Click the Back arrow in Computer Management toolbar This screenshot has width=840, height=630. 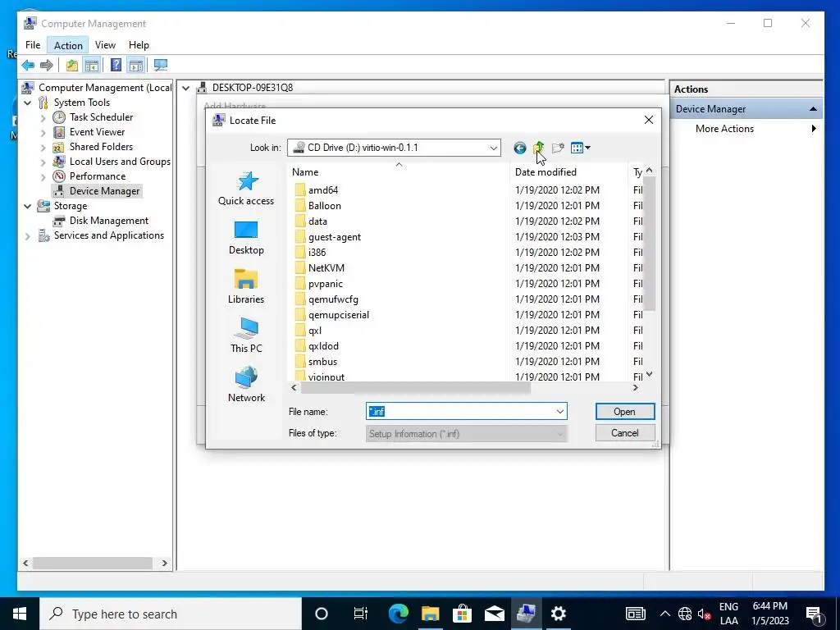[x=28, y=66]
